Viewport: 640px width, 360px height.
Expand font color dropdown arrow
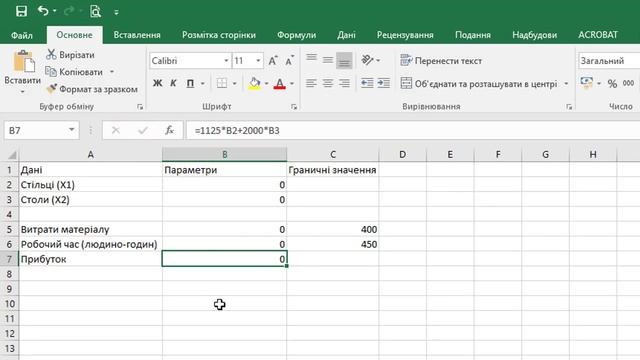(292, 84)
